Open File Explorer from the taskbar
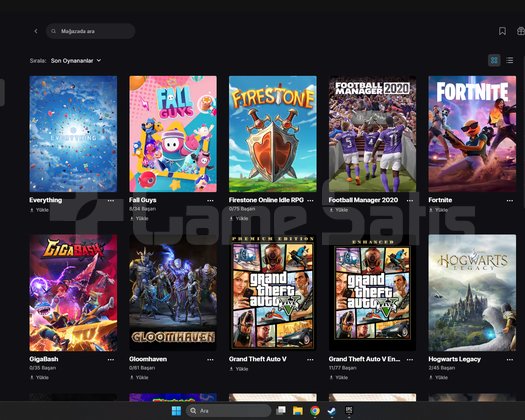The height and width of the screenshot is (420, 525). point(298,411)
